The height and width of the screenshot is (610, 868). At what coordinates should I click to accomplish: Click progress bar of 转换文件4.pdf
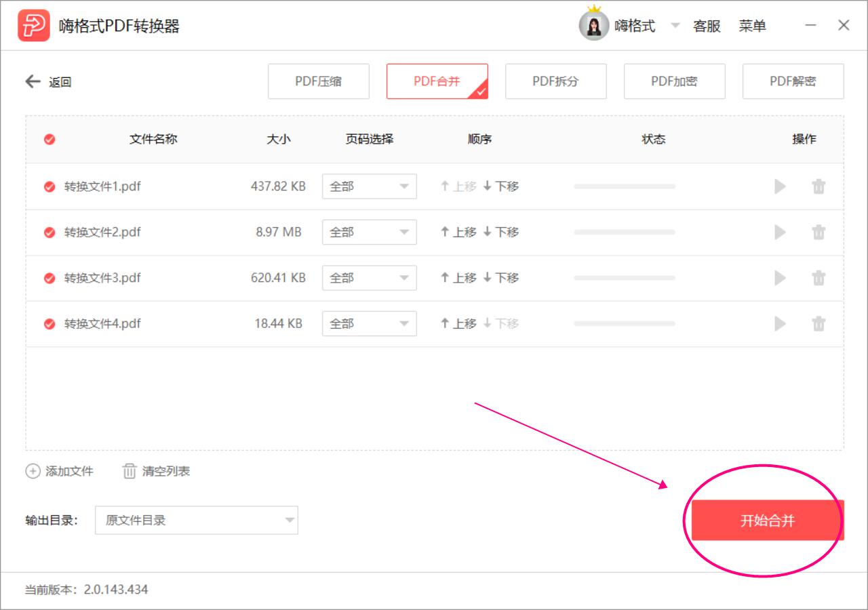625,324
